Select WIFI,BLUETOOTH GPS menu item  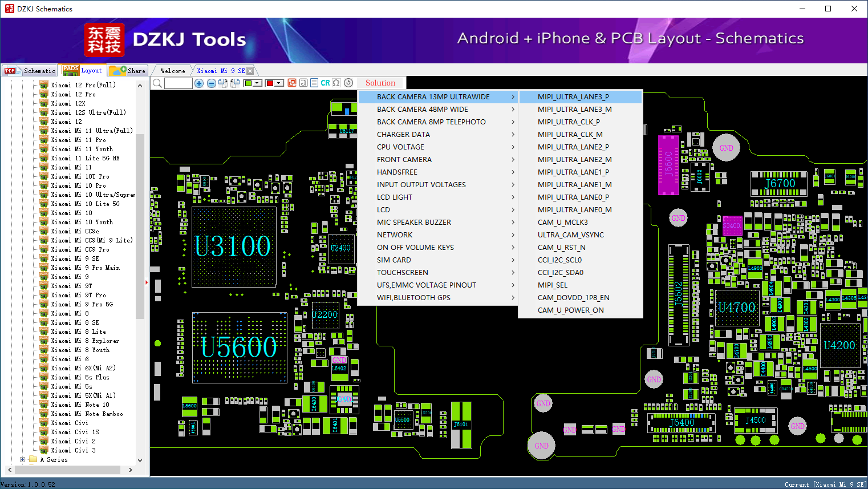[x=437, y=298]
